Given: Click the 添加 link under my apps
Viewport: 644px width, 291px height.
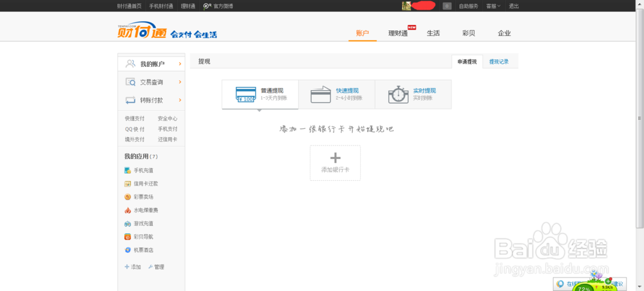Looking at the screenshot, I should [x=136, y=267].
